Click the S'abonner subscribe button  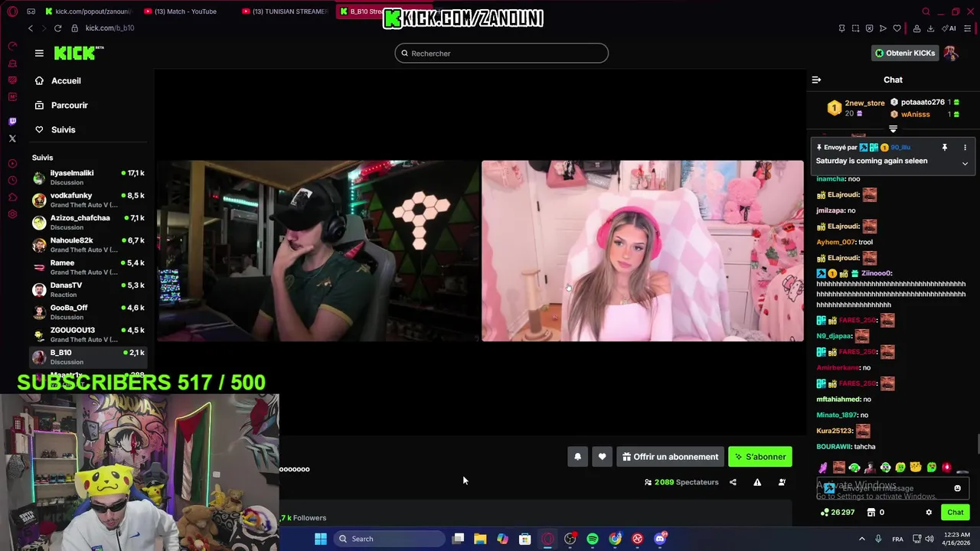[760, 457]
